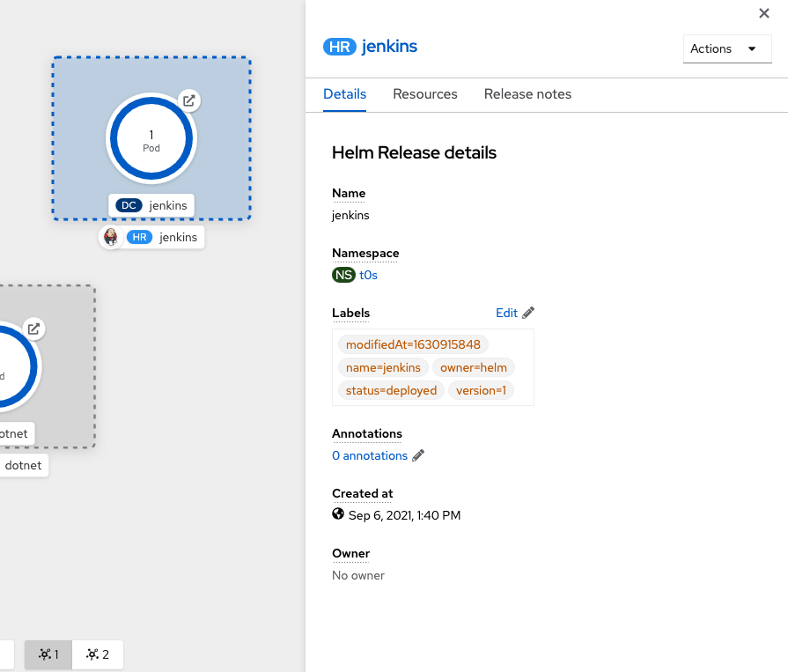The image size is (788, 672).
Task: Switch to the Resources tab
Action: point(425,94)
